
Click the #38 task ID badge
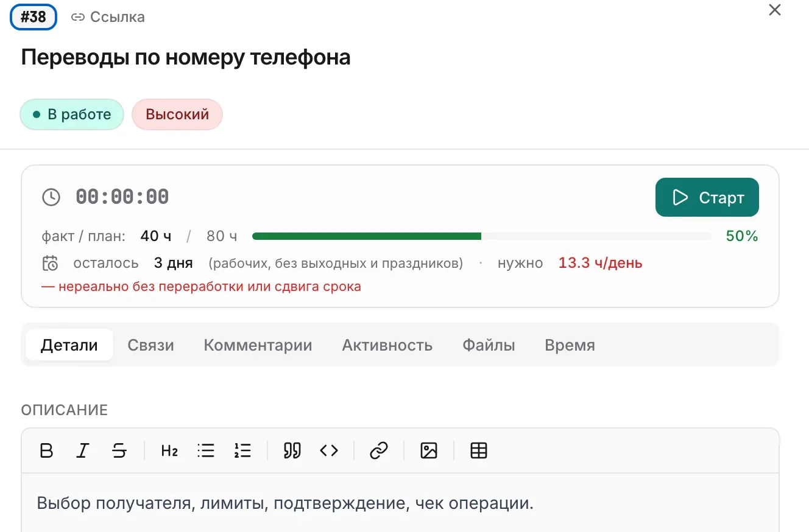pyautogui.click(x=34, y=17)
